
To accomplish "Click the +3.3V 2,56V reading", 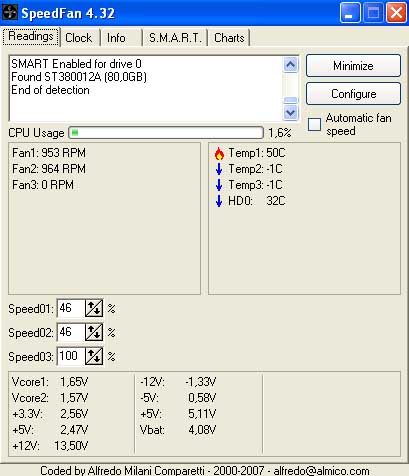I will (x=50, y=414).
